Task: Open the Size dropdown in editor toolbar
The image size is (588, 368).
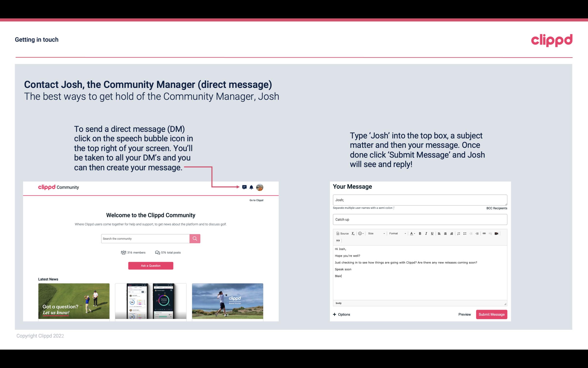Action: coord(375,233)
